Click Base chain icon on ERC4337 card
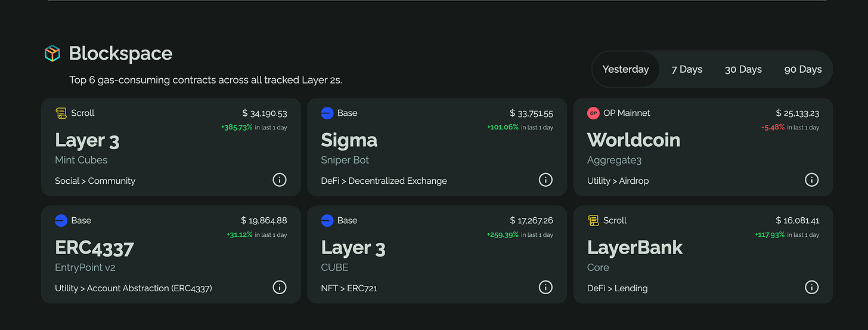 pyautogui.click(x=61, y=220)
